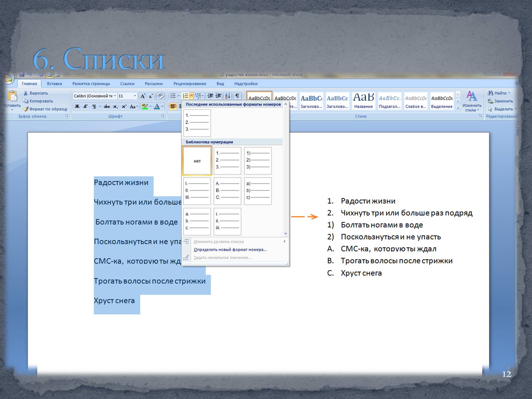Expand the Clipboard (Буфер обмена) dialog launcher

point(67,116)
